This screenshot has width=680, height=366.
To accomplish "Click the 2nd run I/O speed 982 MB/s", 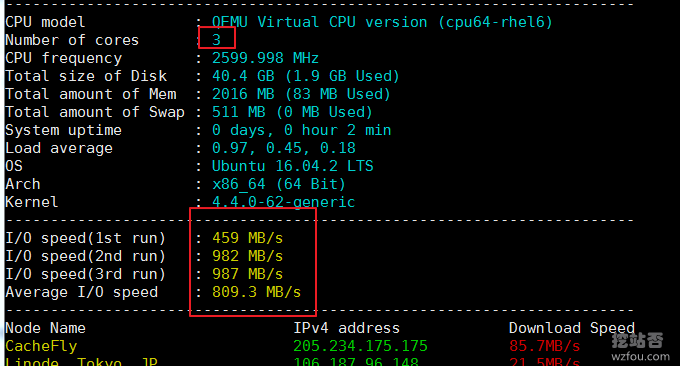I will point(247,256).
